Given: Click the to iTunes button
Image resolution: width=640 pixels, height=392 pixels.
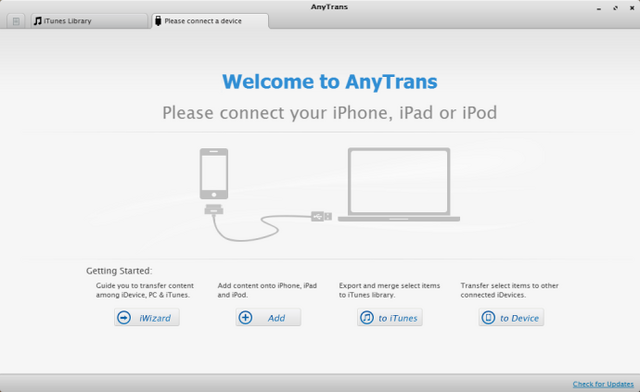Looking at the screenshot, I should pyautogui.click(x=390, y=317).
